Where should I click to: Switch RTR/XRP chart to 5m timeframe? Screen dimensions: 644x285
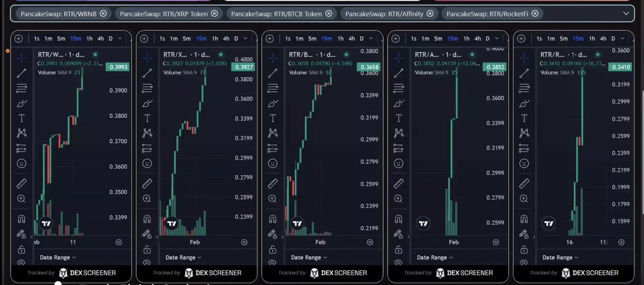tap(187, 38)
